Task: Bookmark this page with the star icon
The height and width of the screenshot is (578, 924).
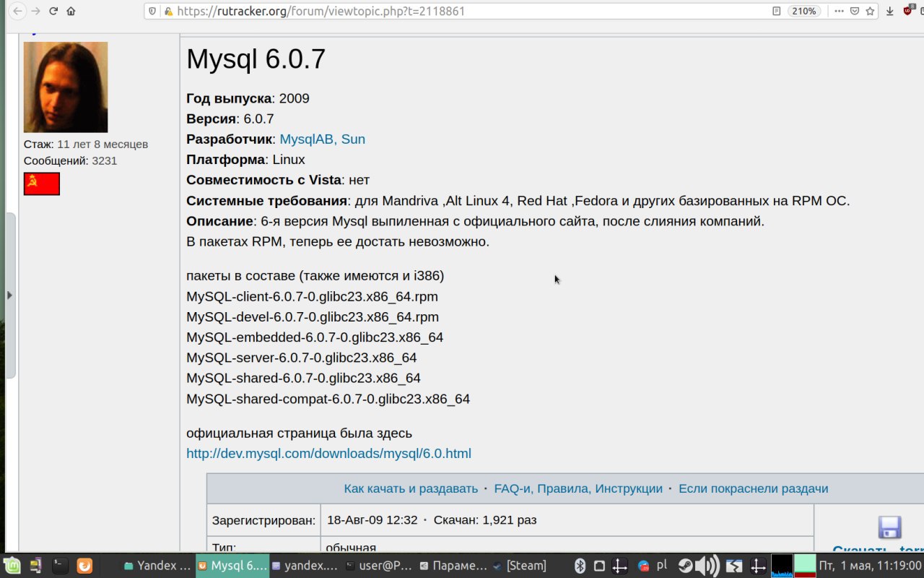Action: pyautogui.click(x=871, y=11)
